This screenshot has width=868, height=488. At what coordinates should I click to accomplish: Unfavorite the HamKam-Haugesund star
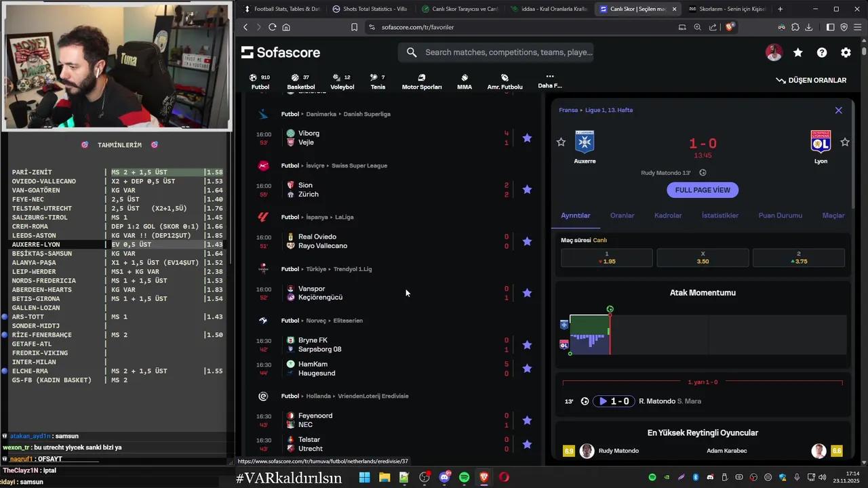pyautogui.click(x=527, y=369)
